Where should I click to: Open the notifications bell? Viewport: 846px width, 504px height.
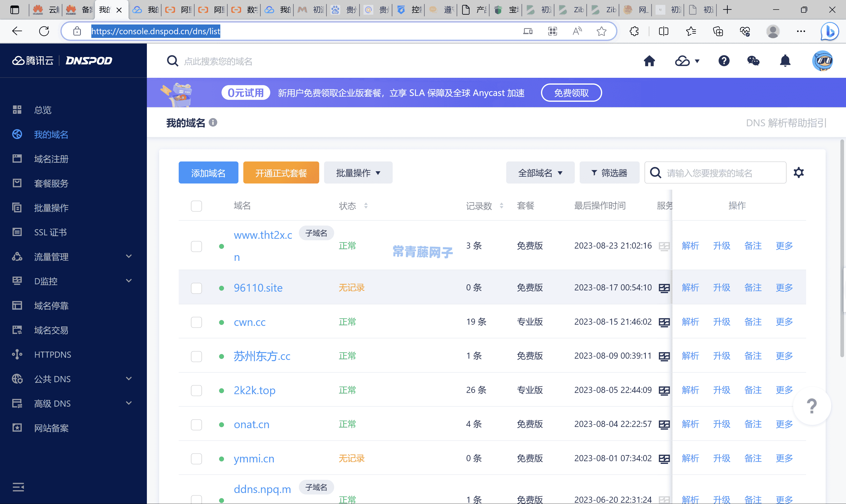[x=785, y=61]
